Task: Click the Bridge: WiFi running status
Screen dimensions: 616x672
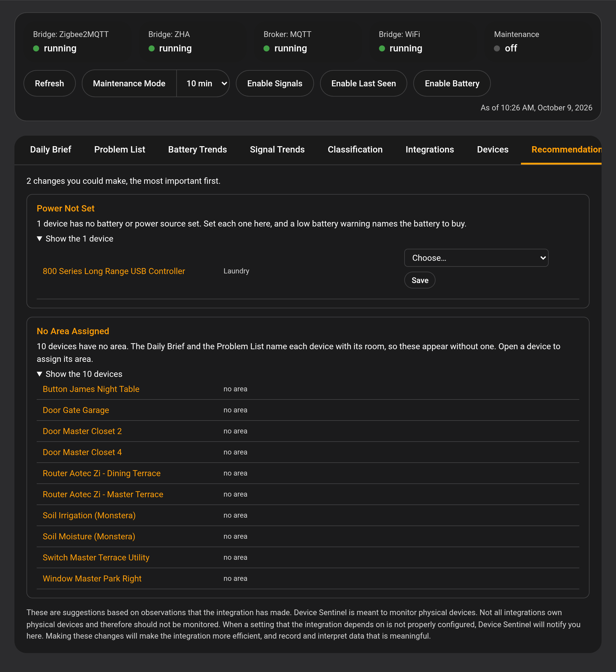Action: pyautogui.click(x=401, y=48)
